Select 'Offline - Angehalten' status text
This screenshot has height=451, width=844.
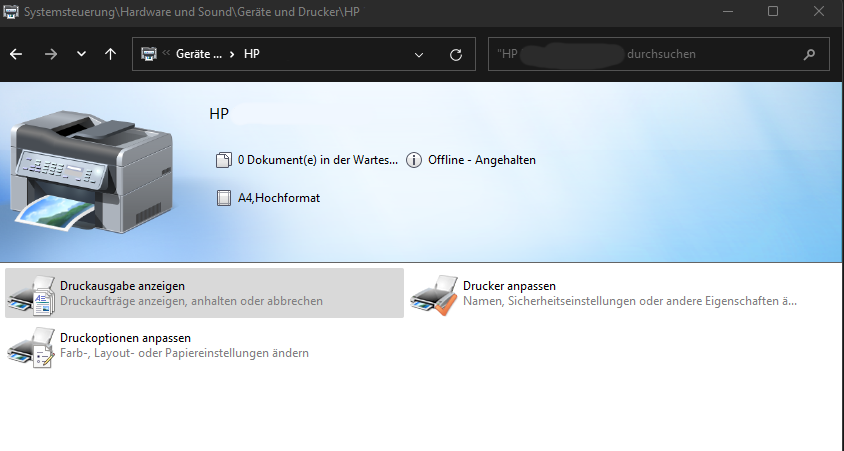tap(482, 160)
